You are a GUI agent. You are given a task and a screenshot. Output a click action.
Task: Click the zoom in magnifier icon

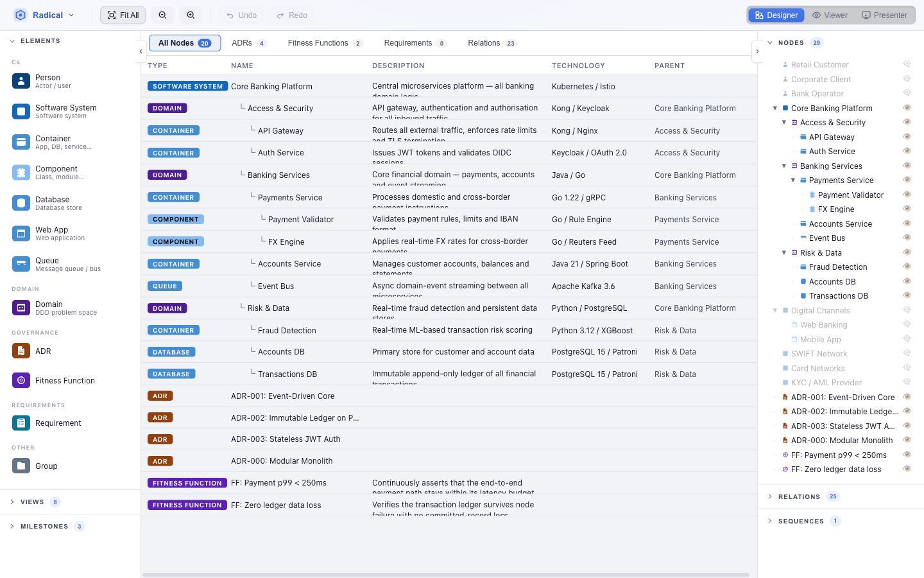point(191,15)
